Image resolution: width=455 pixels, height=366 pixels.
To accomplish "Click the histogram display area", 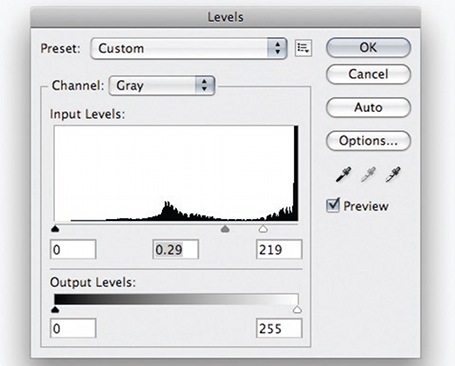I will point(176,173).
